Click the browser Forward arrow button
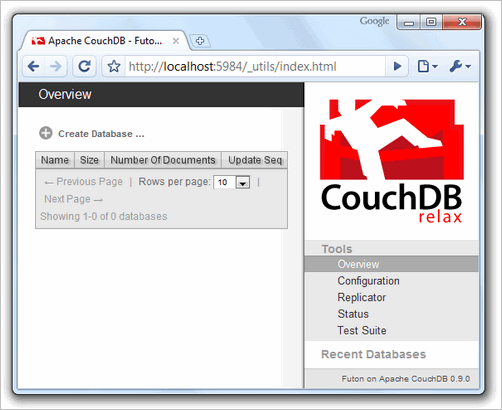The image size is (502, 410). point(55,66)
